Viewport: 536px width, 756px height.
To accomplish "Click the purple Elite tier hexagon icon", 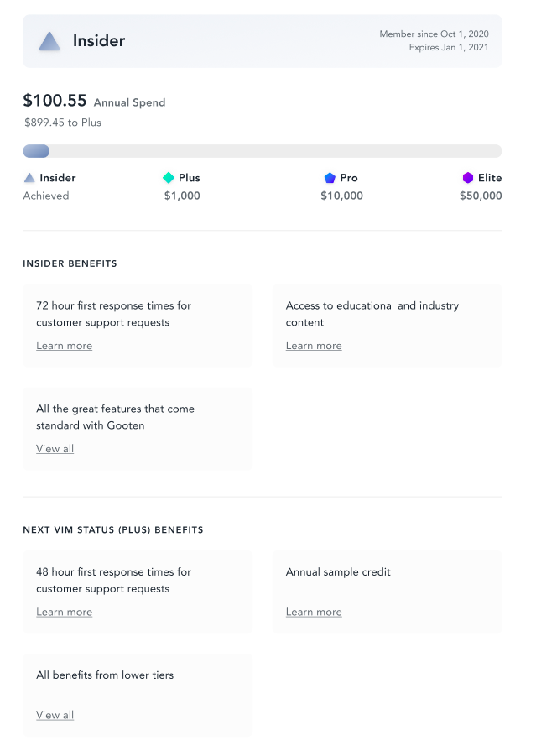I will click(x=468, y=178).
